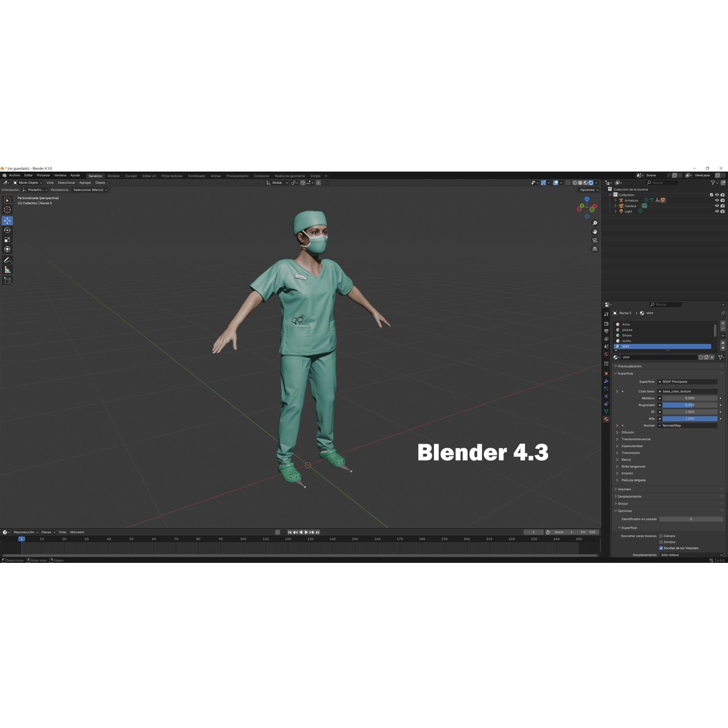Adjust the Alfa slider
728x728 pixels.
[690, 419]
